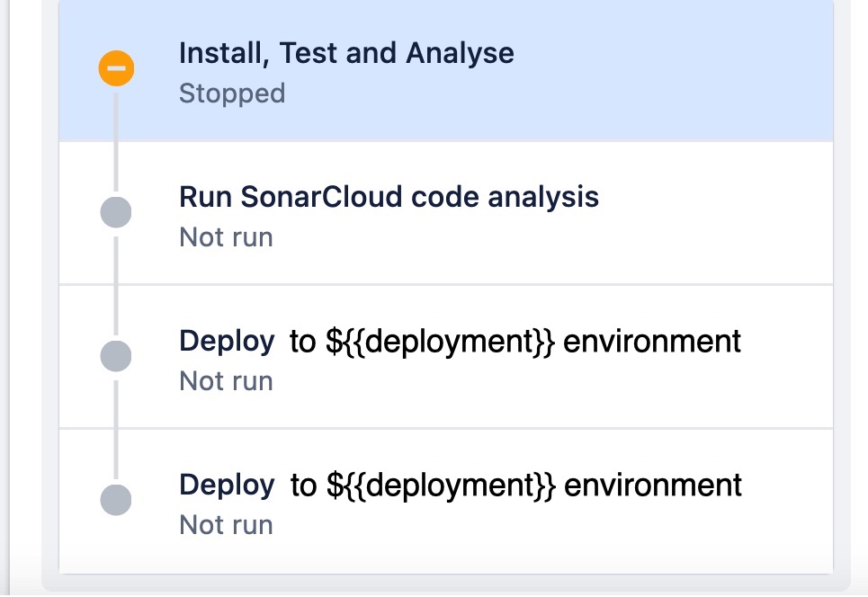Open the last "Deploy to ${{deployment}} environment" step
868x597 pixels.
[445, 501]
